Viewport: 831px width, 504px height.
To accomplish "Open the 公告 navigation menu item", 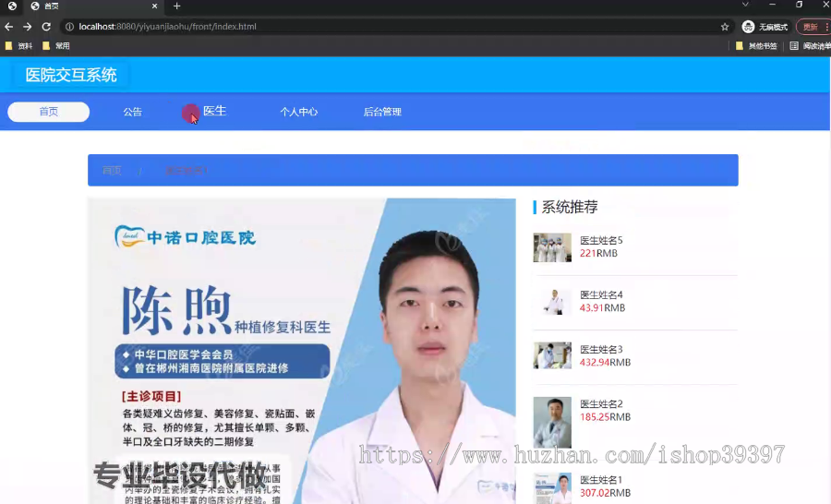I will [132, 112].
